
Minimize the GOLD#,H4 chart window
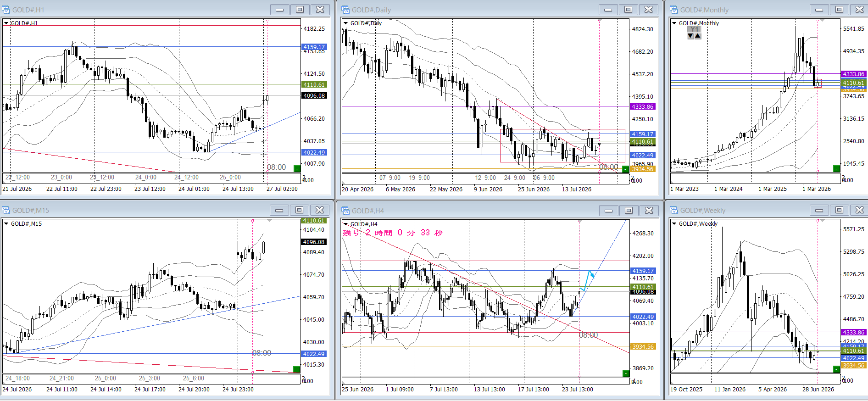pyautogui.click(x=608, y=211)
